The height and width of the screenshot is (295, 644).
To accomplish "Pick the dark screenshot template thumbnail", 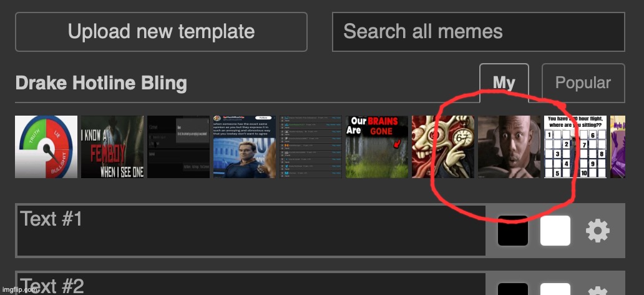I will [x=178, y=147].
